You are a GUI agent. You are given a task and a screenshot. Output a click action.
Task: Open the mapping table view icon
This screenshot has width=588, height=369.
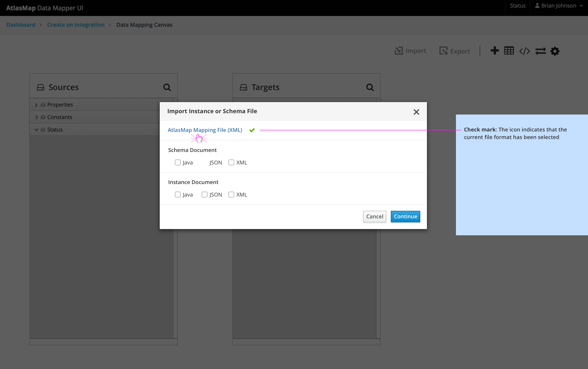pyautogui.click(x=509, y=51)
